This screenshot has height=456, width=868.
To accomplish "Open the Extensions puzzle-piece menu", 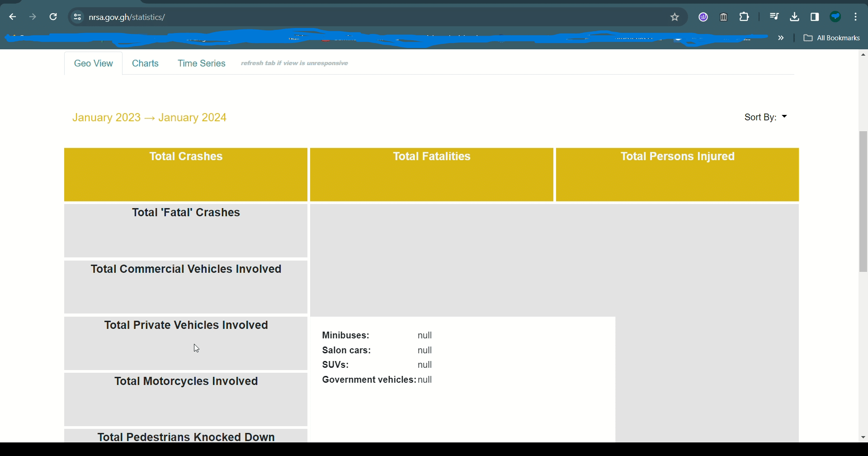I will click(x=744, y=17).
